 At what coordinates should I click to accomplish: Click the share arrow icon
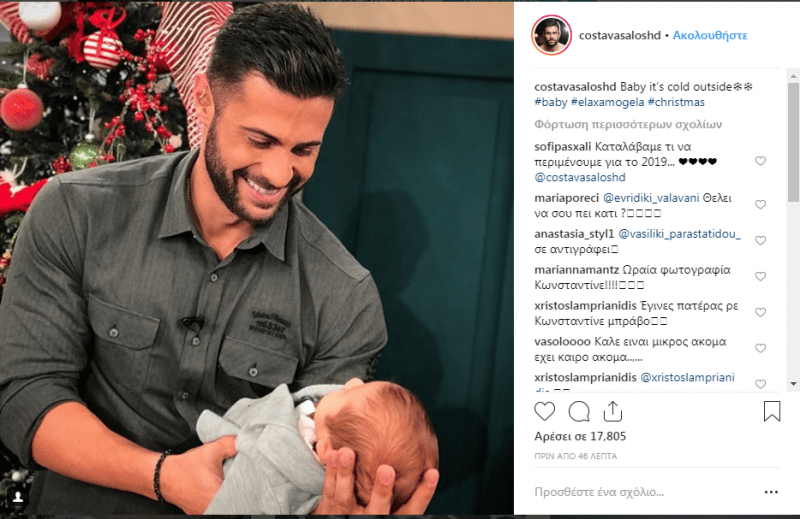[612, 411]
